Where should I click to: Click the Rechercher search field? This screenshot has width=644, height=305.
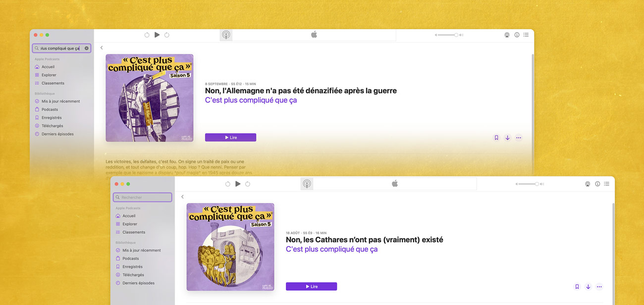(143, 197)
